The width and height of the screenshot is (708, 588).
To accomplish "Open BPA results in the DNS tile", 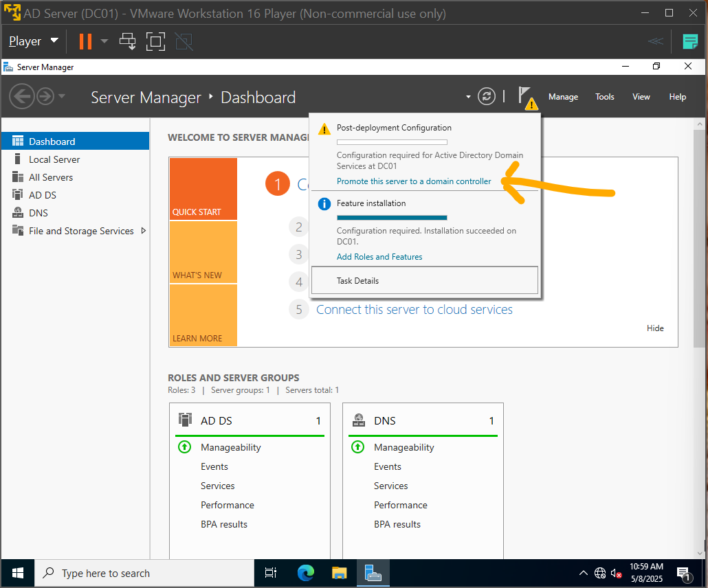I will point(397,524).
